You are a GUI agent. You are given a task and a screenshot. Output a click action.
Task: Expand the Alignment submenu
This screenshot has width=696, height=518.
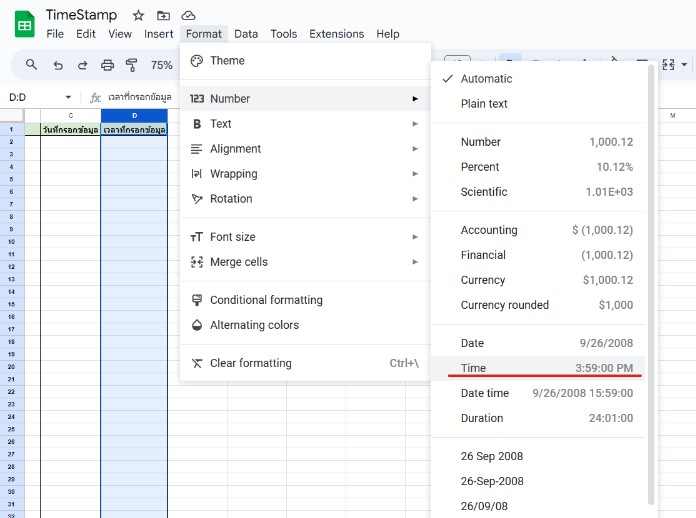pos(305,149)
